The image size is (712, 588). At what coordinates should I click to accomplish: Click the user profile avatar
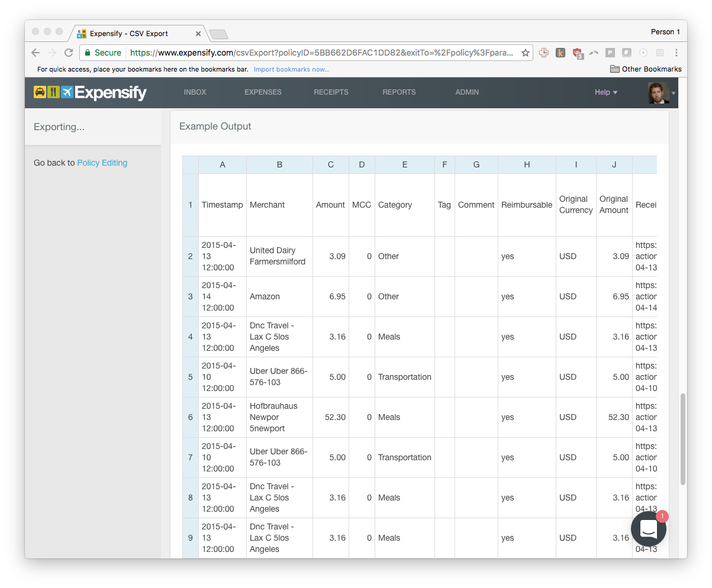(x=658, y=93)
